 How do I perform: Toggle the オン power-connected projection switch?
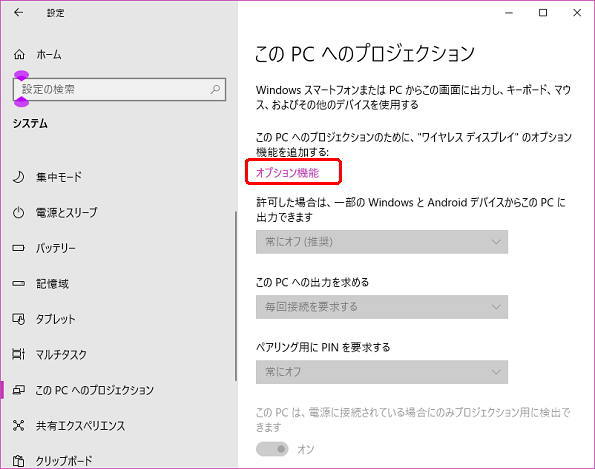click(x=272, y=449)
